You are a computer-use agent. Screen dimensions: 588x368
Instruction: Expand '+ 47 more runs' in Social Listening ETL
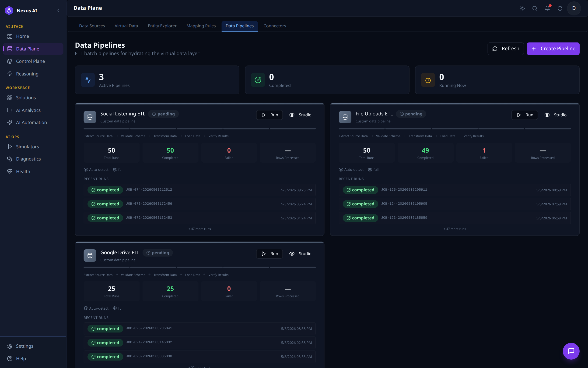coord(199,229)
